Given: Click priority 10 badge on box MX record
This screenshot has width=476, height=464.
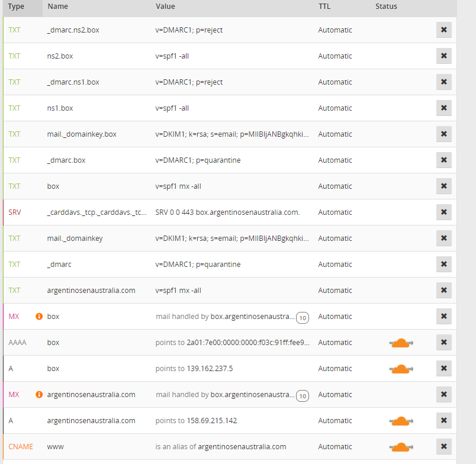Looking at the screenshot, I should point(303,318).
